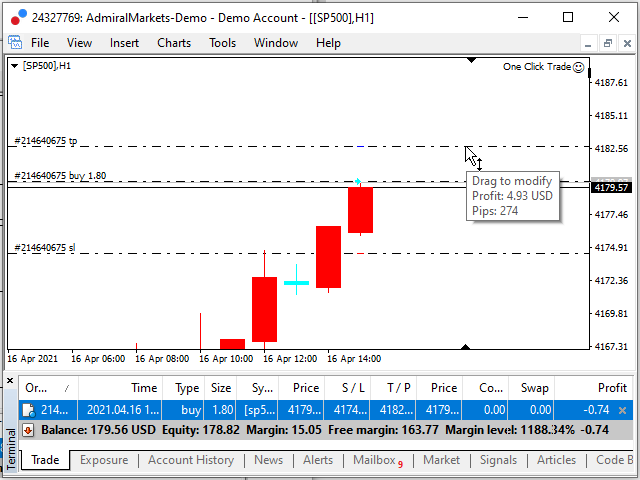Screen dimensions: 640x480
Task: Sort by the Swap column header
Action: [531, 388]
